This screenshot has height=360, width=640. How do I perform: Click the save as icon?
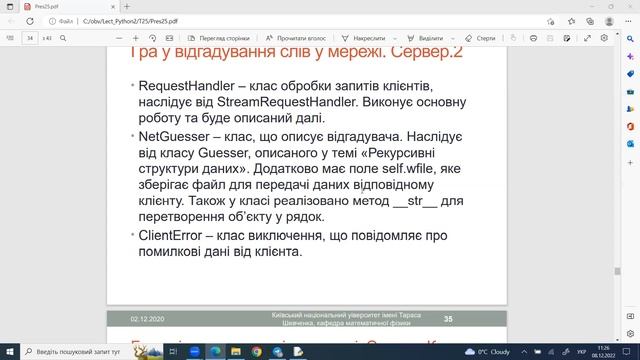click(567, 38)
